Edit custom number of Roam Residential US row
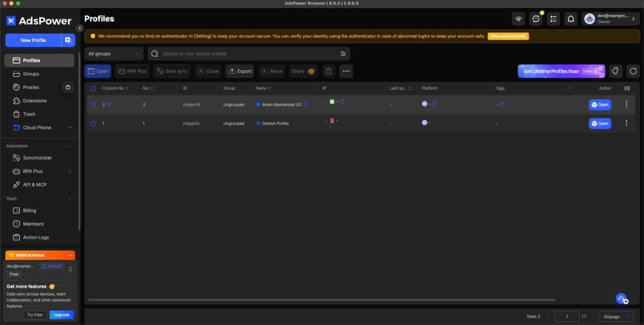644x325 pixels. pyautogui.click(x=109, y=104)
